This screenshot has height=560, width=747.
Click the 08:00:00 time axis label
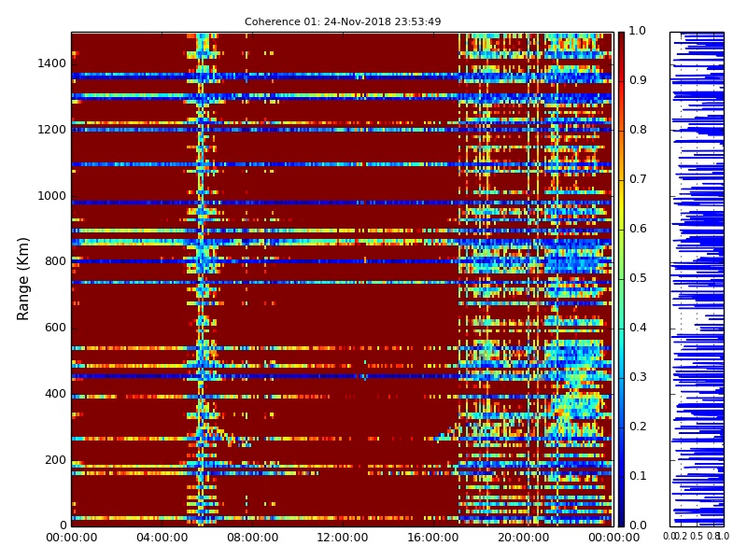click(x=252, y=538)
